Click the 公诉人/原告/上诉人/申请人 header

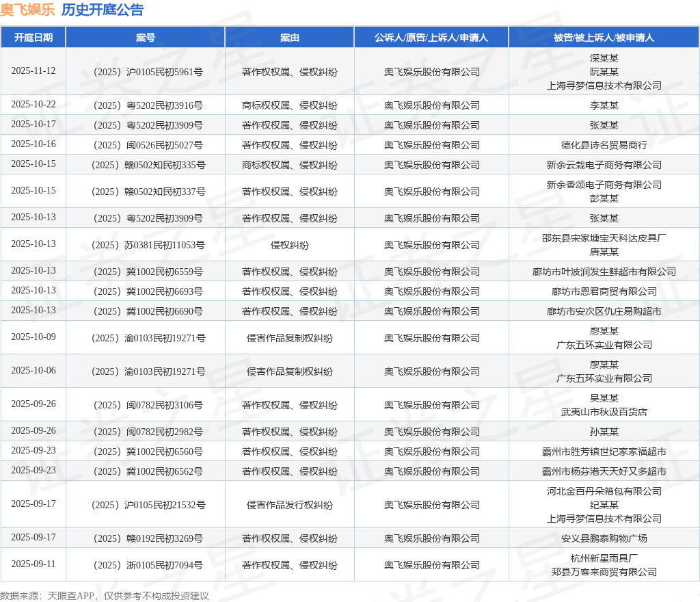tap(431, 38)
